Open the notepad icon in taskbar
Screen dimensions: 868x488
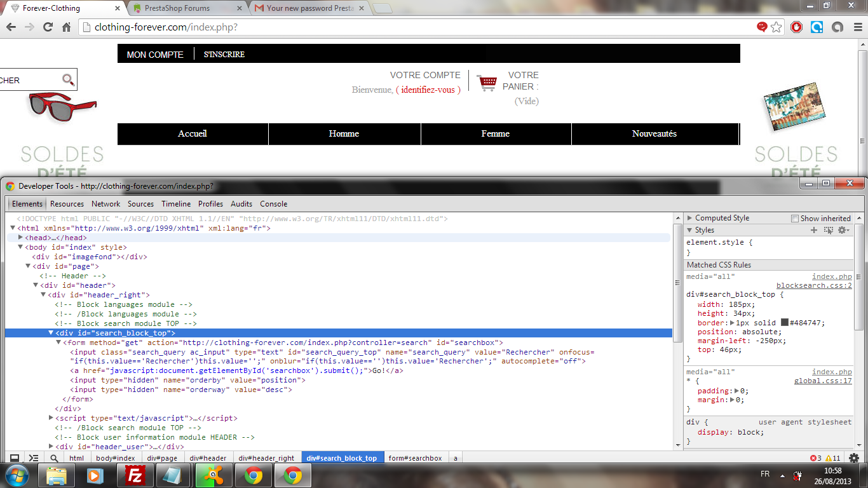coord(173,475)
